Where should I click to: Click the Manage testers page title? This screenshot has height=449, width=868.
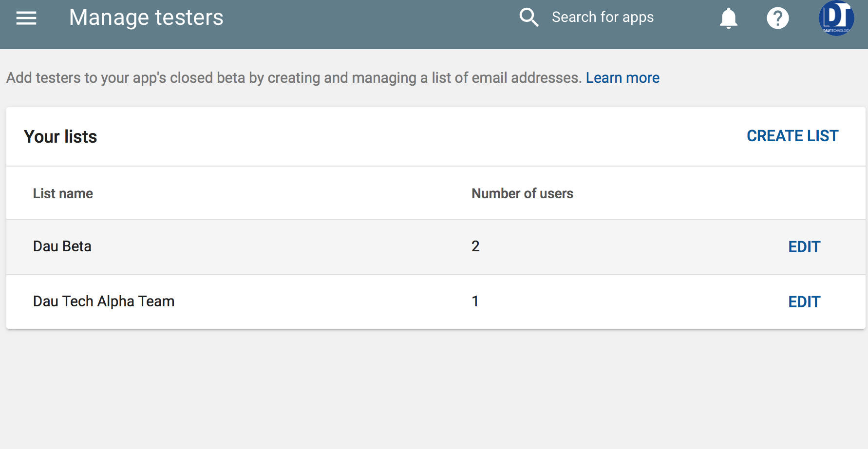click(x=146, y=18)
